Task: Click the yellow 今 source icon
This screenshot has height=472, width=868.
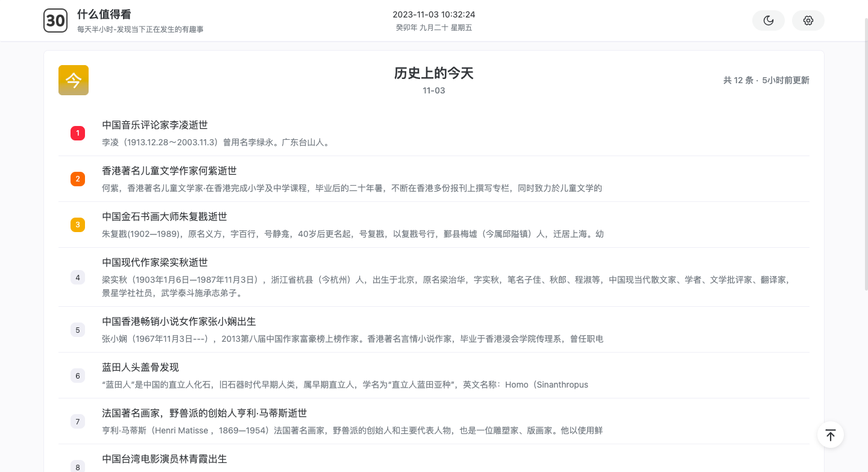Action: (73, 79)
